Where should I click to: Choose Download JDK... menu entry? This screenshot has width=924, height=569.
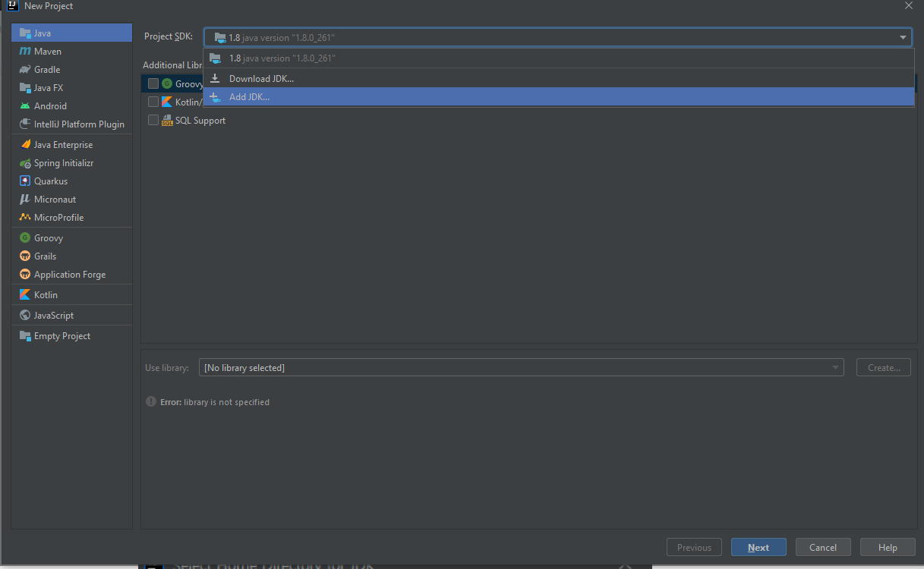click(559, 79)
